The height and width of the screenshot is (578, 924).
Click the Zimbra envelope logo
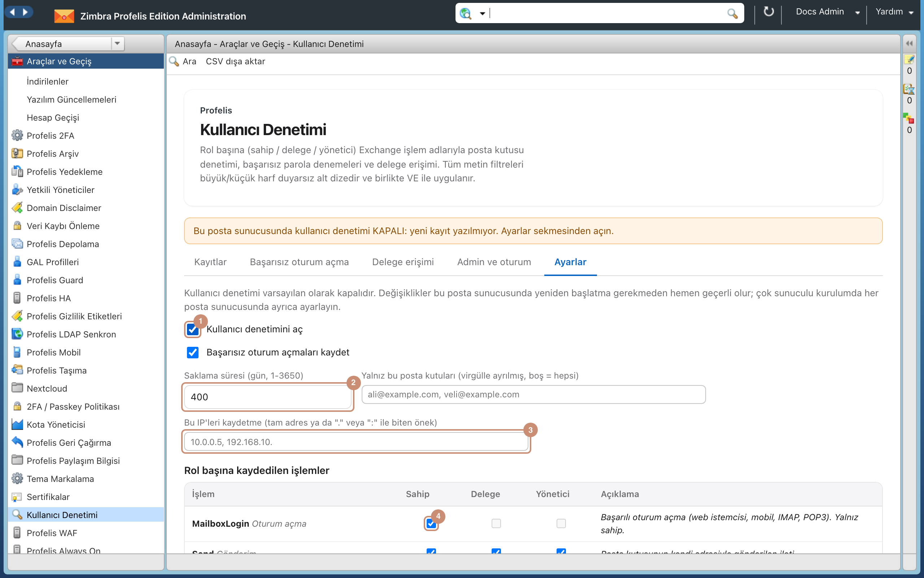pyautogui.click(x=64, y=16)
